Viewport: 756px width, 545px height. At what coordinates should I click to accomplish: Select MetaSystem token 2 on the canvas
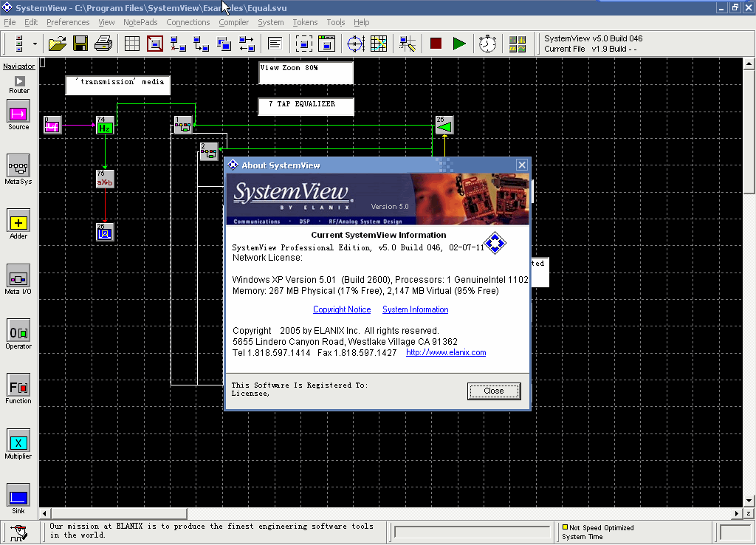point(209,152)
